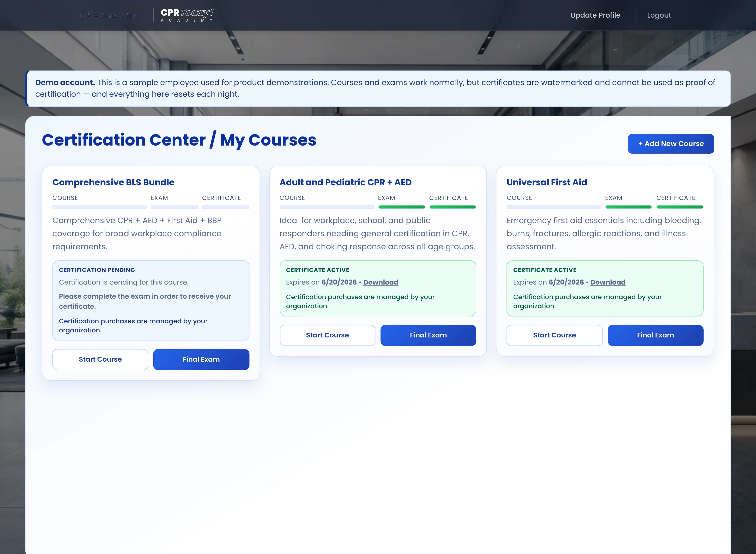Download the Adult and Pediatric CPR + AED certificate

[x=381, y=282]
